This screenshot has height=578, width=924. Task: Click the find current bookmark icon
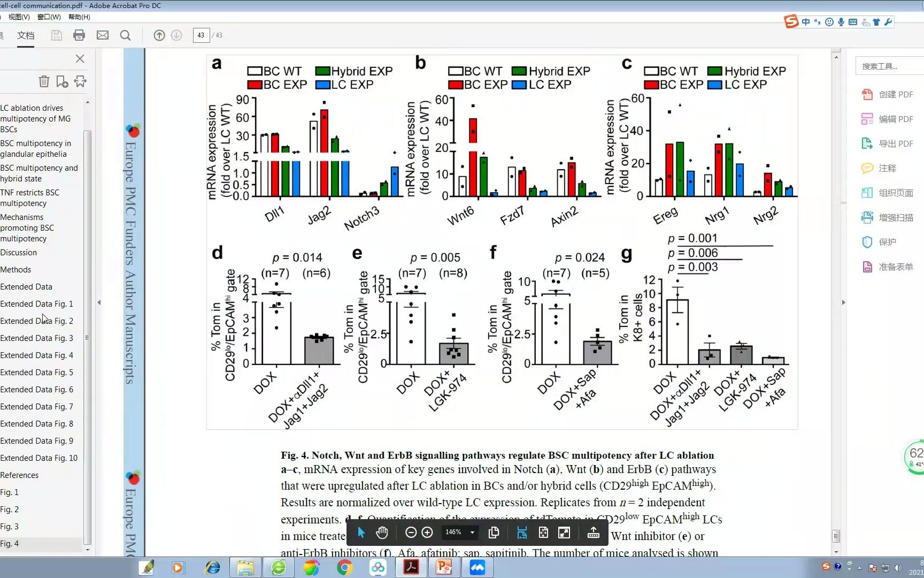click(x=80, y=81)
